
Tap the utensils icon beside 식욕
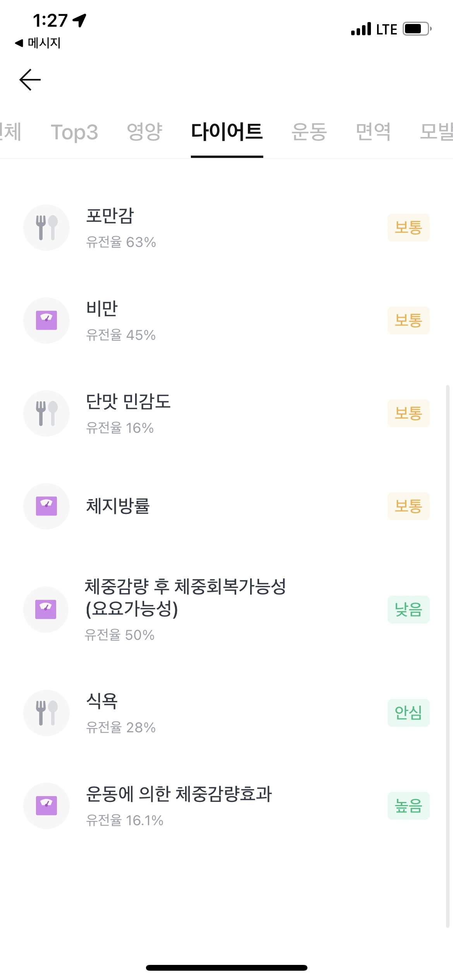(46, 713)
